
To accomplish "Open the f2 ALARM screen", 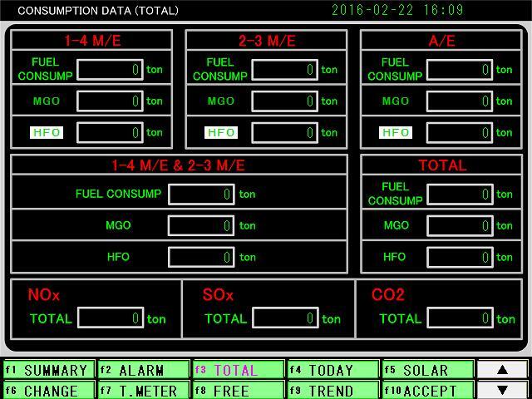I will (x=142, y=370).
